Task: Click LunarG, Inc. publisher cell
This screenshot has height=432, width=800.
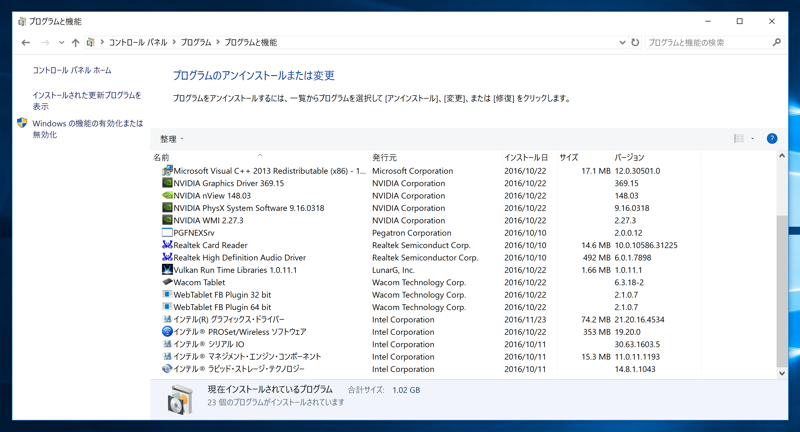Action: [x=393, y=270]
